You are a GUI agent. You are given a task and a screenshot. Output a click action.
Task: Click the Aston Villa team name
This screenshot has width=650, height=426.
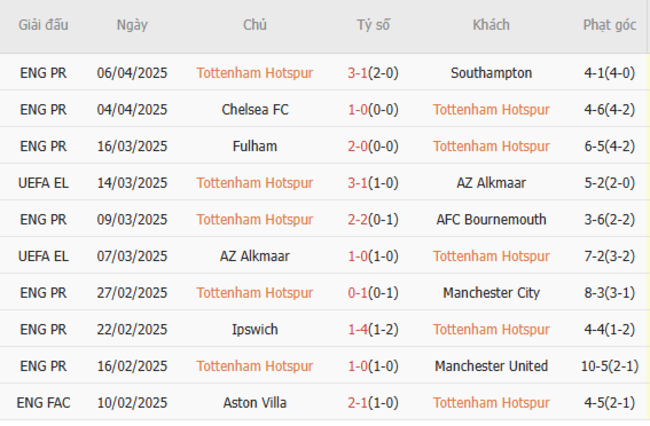(x=255, y=403)
